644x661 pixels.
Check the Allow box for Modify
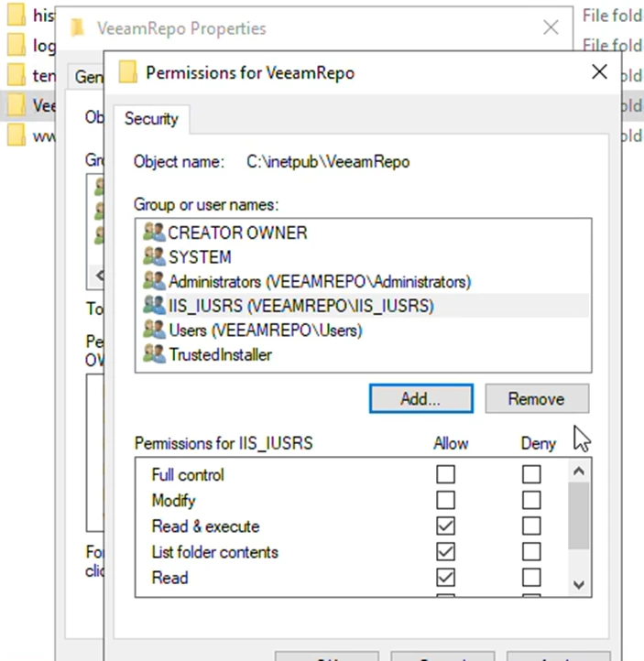pos(446,501)
